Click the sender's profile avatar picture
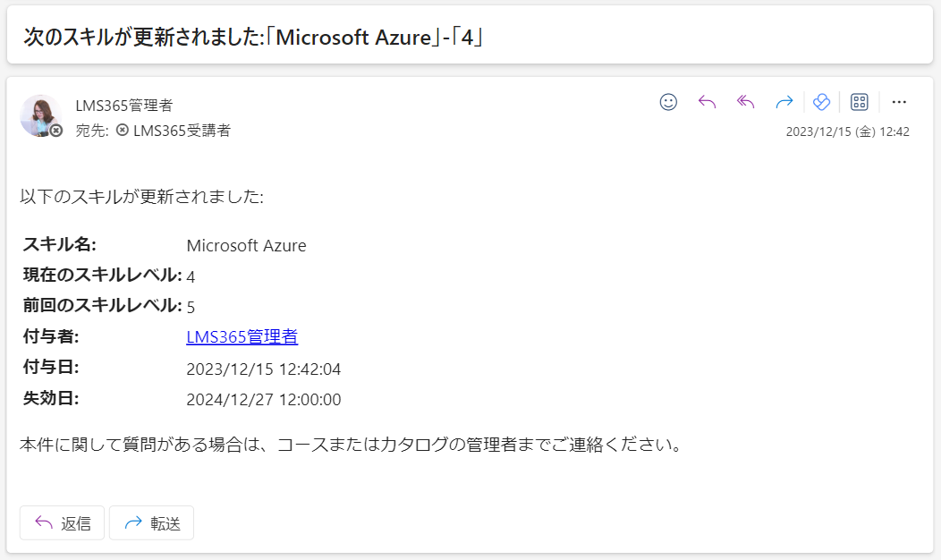This screenshot has width=941, height=560. coord(40,115)
